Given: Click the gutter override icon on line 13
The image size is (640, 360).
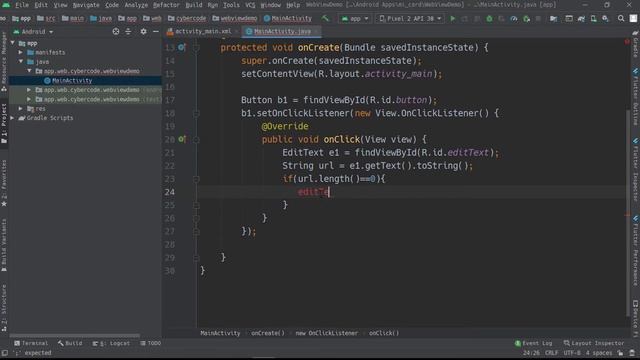Looking at the screenshot, I should 182,47.
